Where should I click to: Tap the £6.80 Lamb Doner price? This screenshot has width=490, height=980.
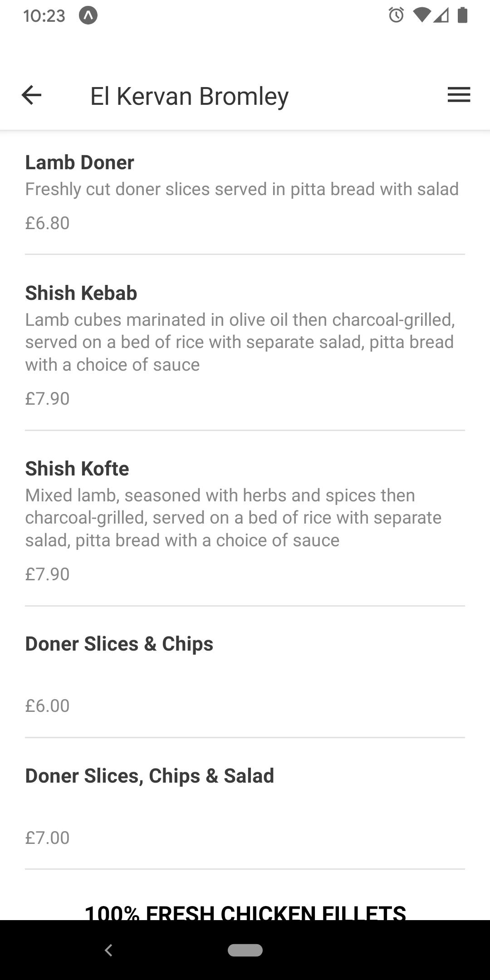coord(47,223)
